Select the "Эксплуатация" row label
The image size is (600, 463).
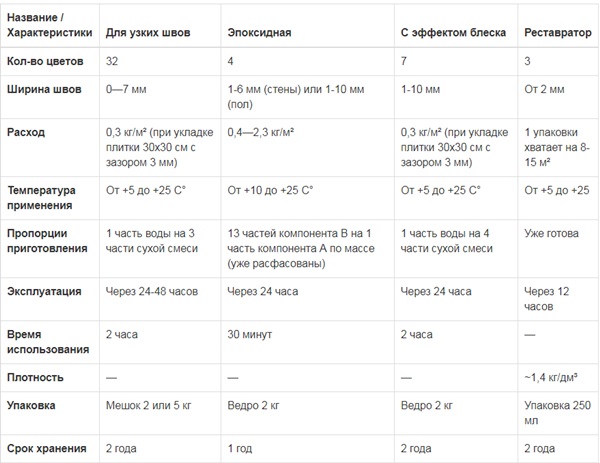(44, 291)
